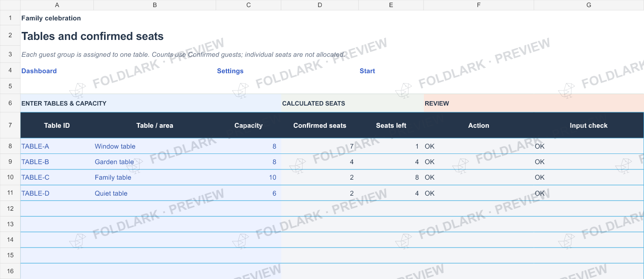Select the capacity value for TABLE-A

[248, 146]
